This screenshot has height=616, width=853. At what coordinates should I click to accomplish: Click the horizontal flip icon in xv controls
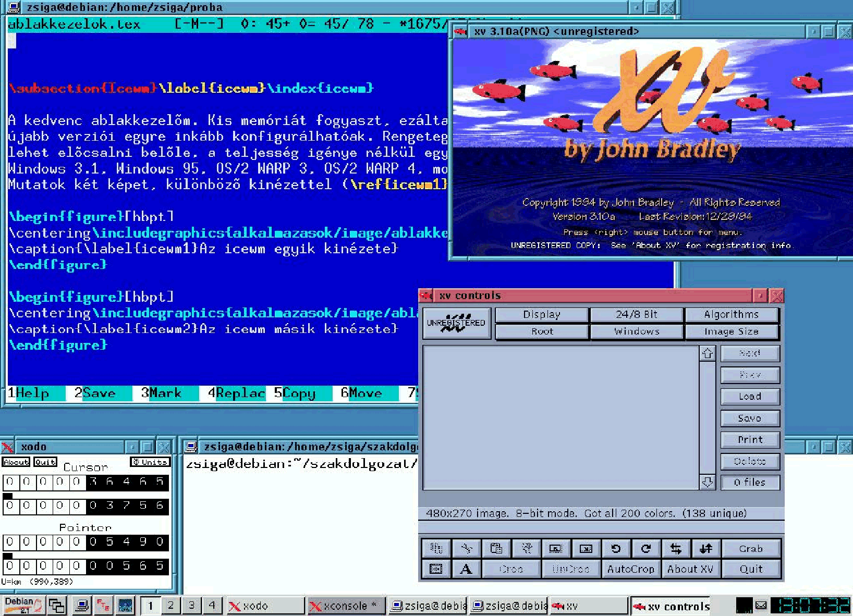[x=676, y=548]
